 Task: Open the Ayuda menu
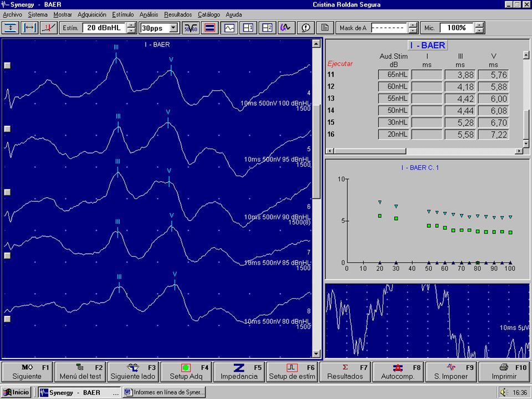(234, 14)
